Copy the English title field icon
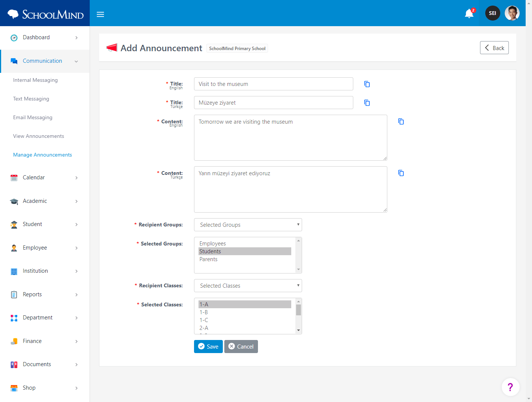Image resolution: width=532 pixels, height=402 pixels. [x=367, y=84]
